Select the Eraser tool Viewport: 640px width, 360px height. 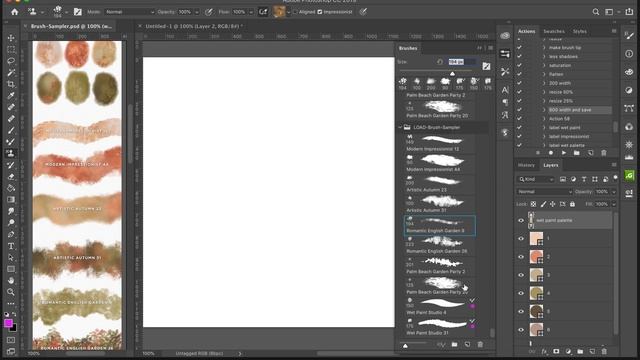click(x=11, y=177)
